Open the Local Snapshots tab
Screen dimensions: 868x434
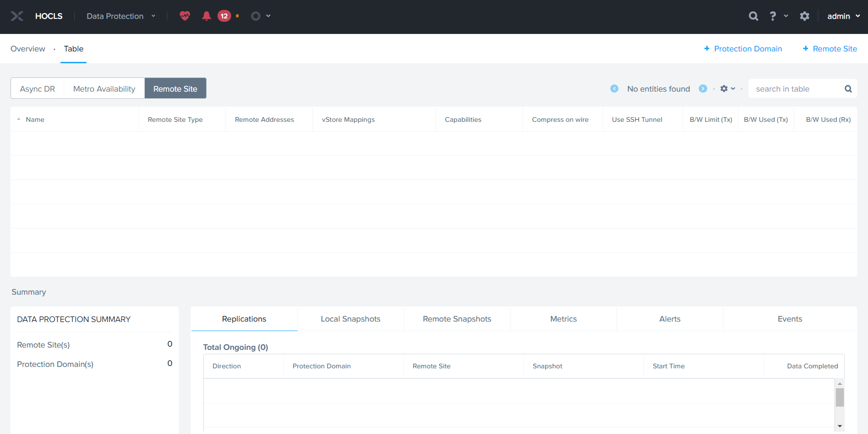click(x=350, y=319)
